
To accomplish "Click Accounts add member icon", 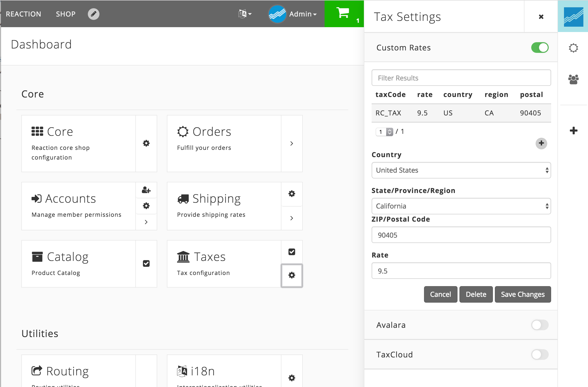I will pos(146,190).
